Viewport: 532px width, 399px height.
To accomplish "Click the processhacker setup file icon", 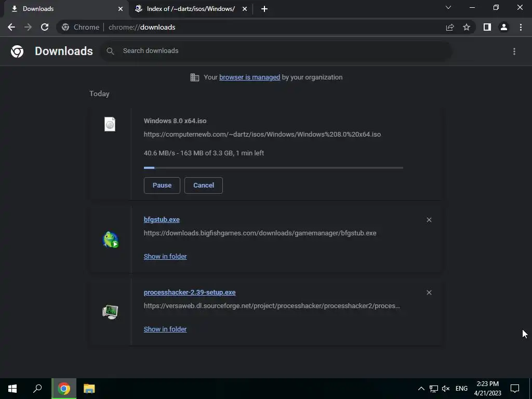I will [110, 312].
